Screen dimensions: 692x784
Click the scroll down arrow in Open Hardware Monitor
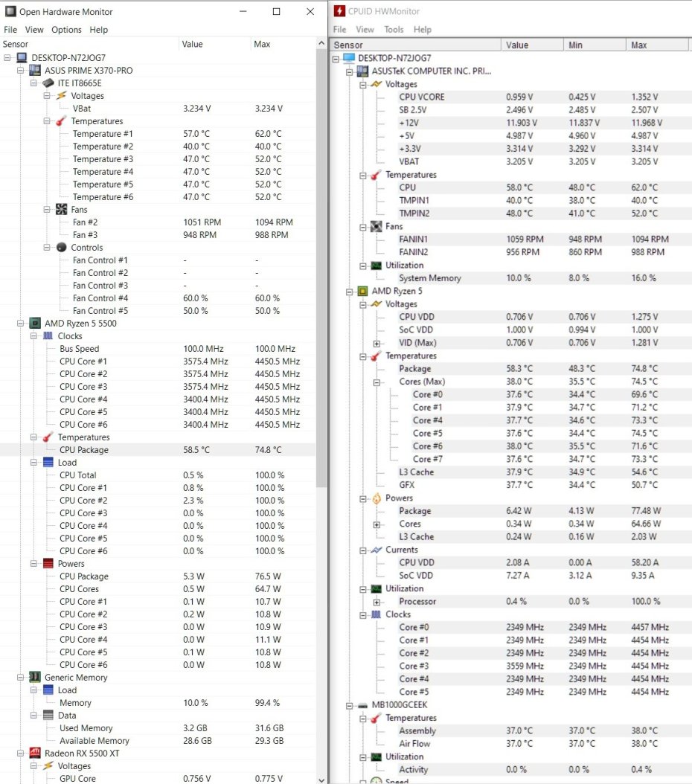[x=321, y=779]
